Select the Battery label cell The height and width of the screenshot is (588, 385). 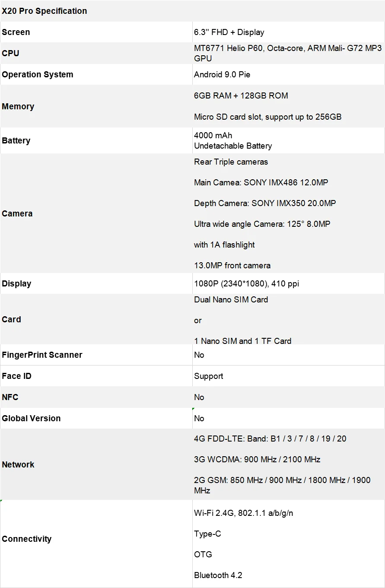[16, 140]
